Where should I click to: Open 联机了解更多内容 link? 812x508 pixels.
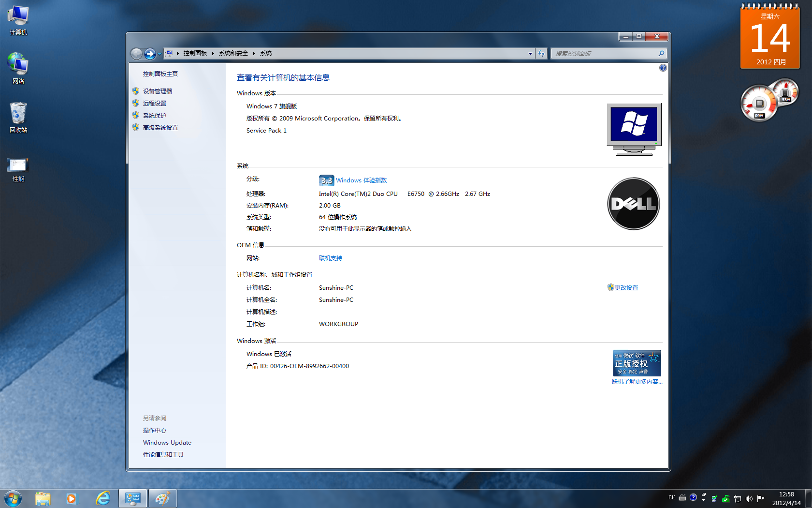click(x=637, y=381)
